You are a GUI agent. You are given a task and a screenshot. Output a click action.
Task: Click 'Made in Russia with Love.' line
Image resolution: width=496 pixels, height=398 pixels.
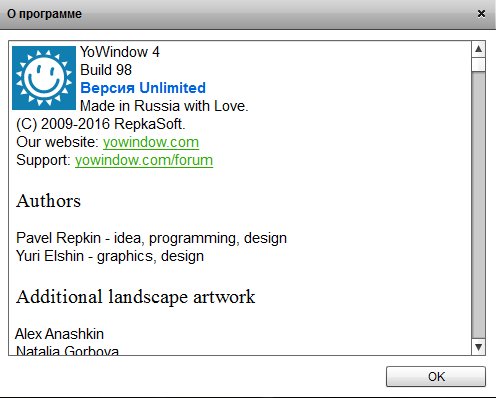tap(164, 106)
